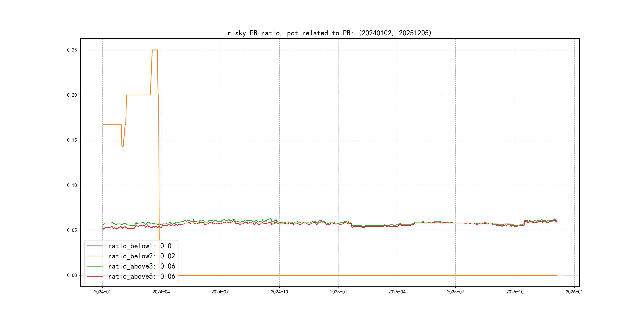Click the orange ratio_below2 legend line
Viewport: 644px width, 322px height.
pyautogui.click(x=94, y=256)
